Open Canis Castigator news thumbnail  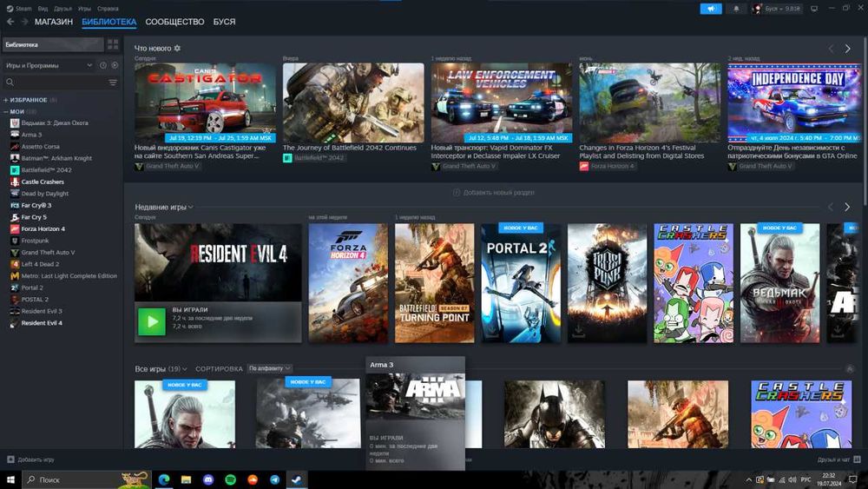[x=205, y=103]
